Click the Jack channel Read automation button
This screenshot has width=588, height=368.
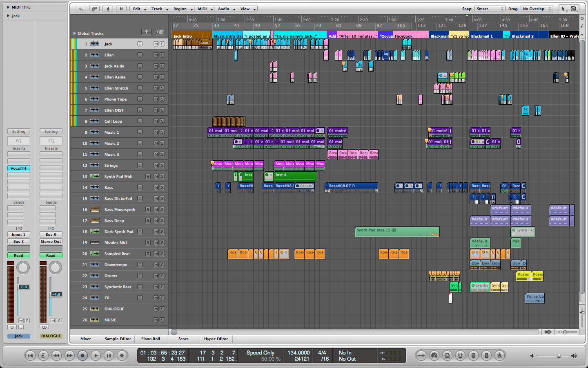(x=18, y=256)
